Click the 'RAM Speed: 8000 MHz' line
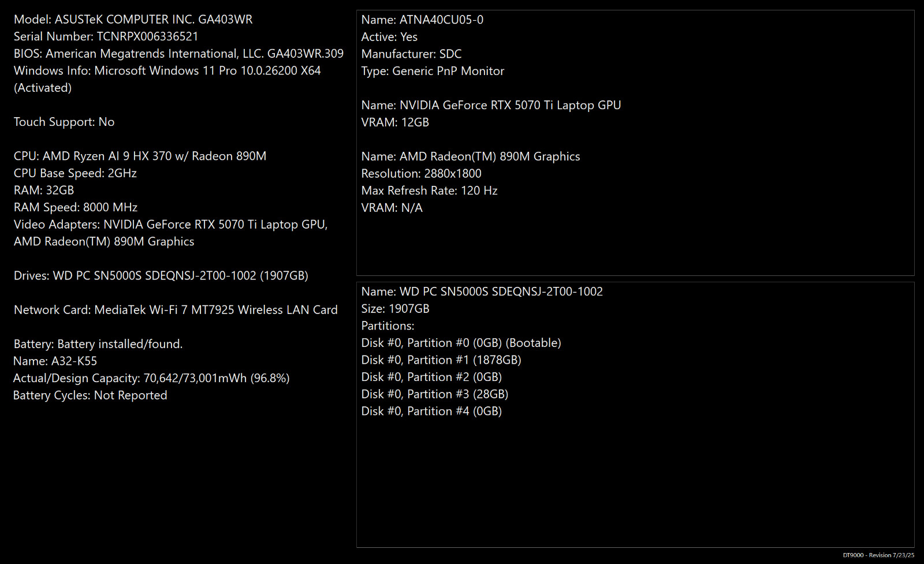 76,207
